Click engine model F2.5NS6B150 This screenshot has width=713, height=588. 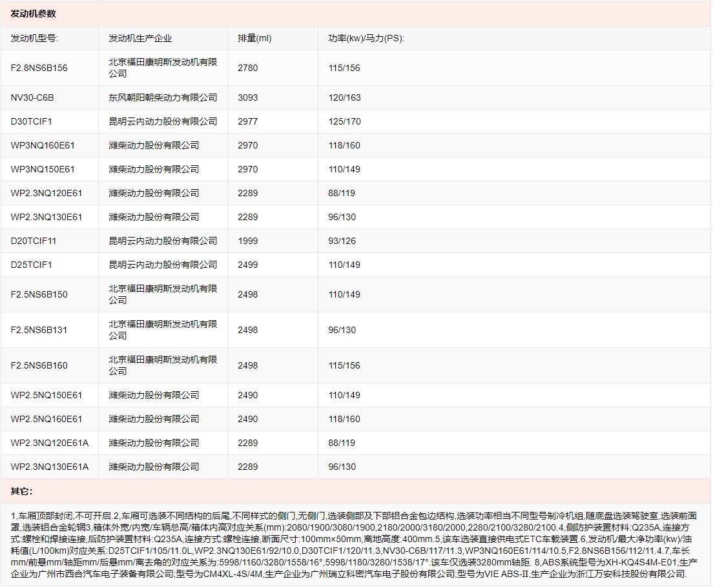click(39, 294)
